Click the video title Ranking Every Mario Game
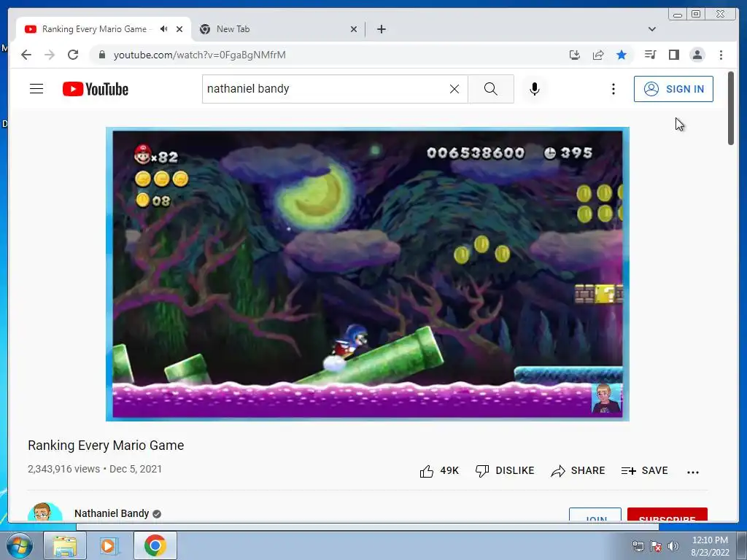The image size is (747, 560). (106, 446)
